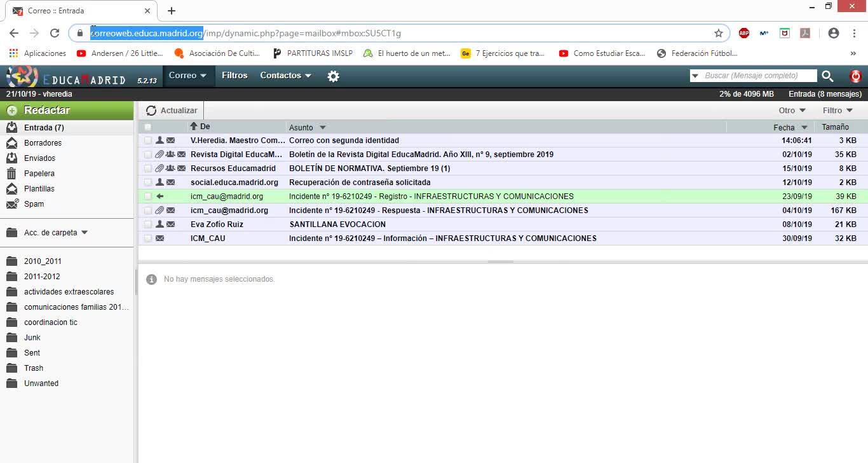Click the site lock padlock icon
Viewport: 868px width, 463px height.
point(79,33)
